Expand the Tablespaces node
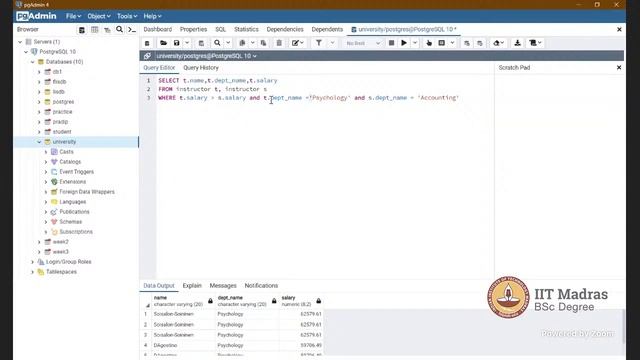Screen dimensions: 640x360 coord(33,272)
